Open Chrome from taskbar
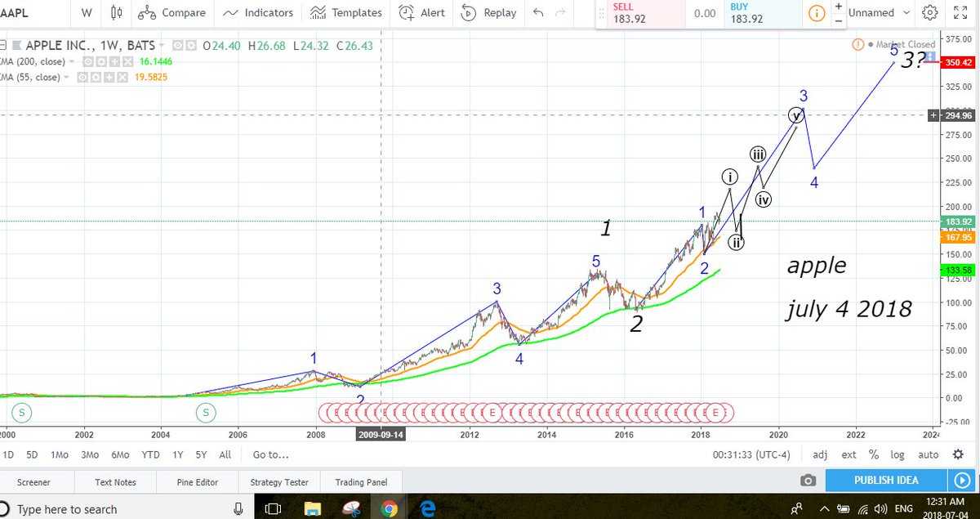 click(x=388, y=508)
